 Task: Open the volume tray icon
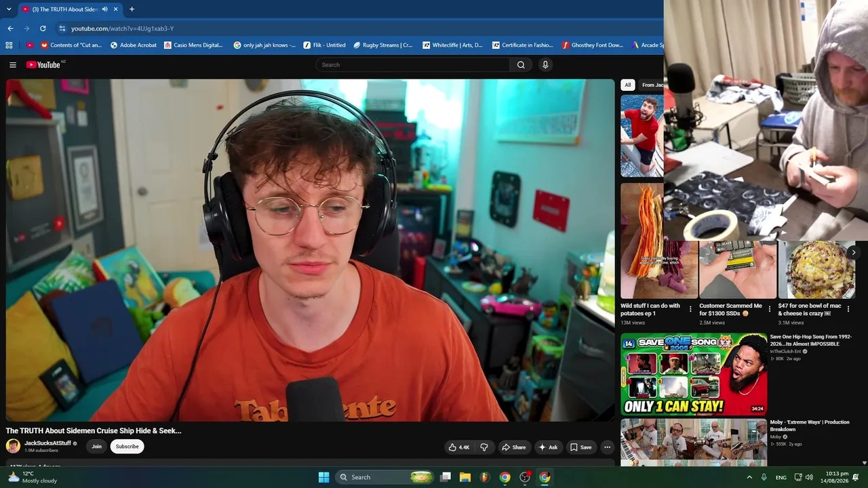[x=809, y=477]
